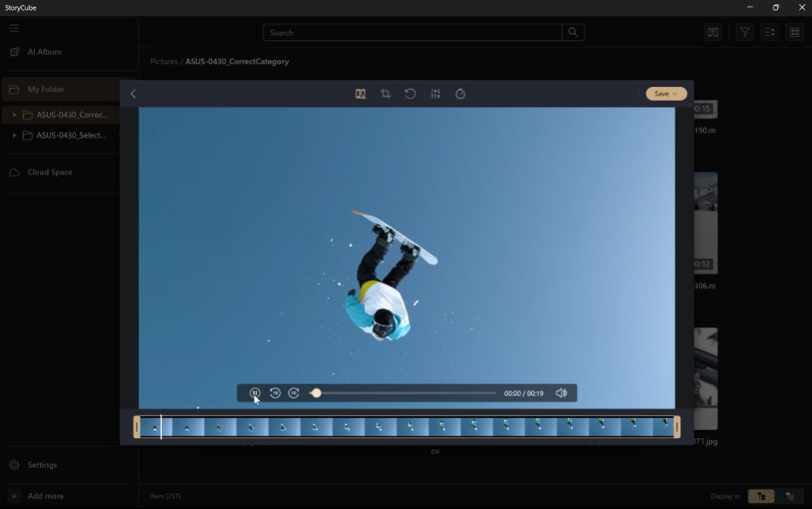Skip forward 10 seconds

point(294,393)
